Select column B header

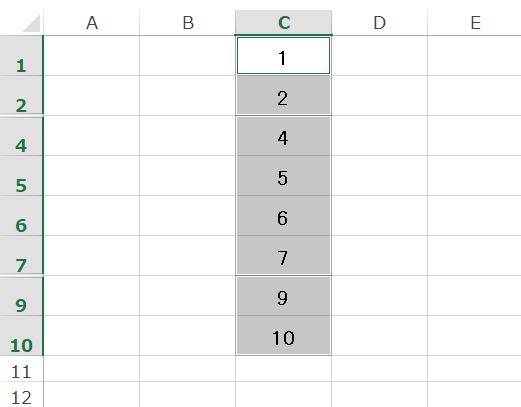pyautogui.click(x=188, y=23)
